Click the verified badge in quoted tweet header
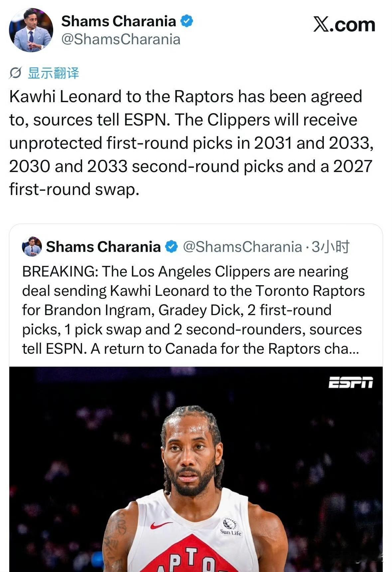392x572 pixels. pyautogui.click(x=172, y=247)
